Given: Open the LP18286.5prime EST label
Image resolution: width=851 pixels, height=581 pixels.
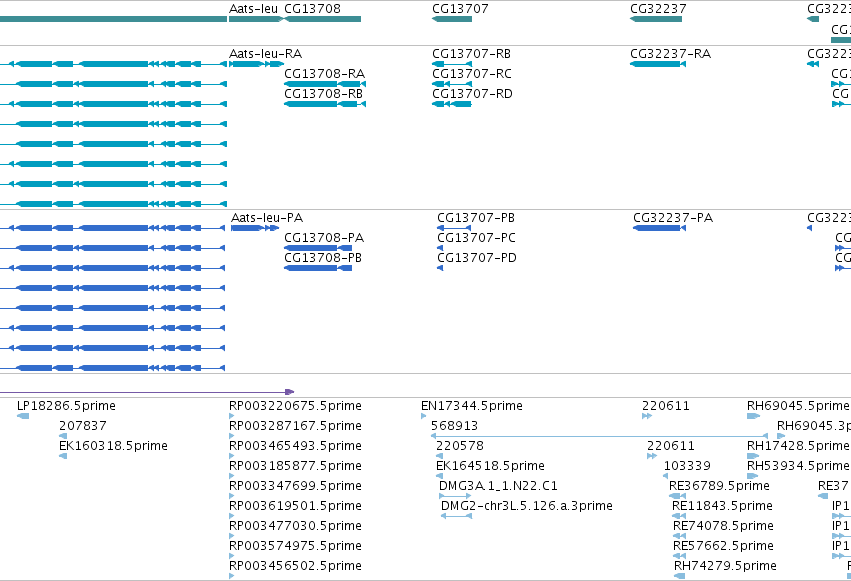Looking at the screenshot, I should (66, 406).
